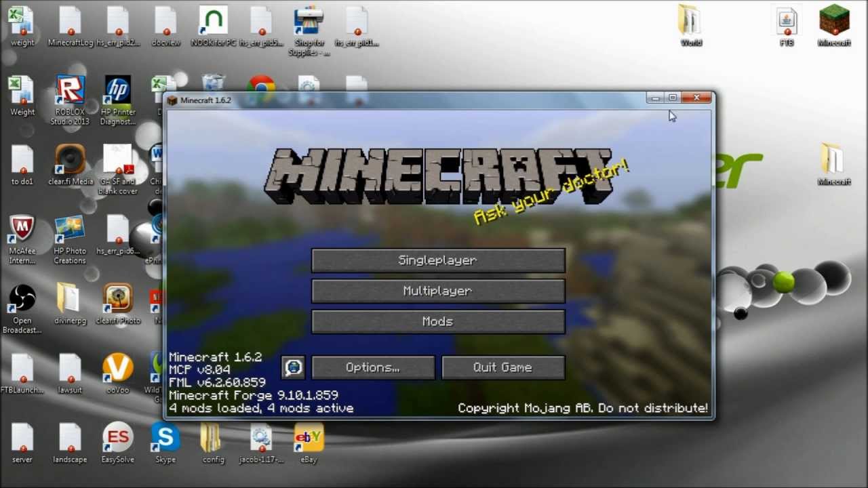Select the NOOK for PC shortcut

pyautogui.click(x=214, y=27)
